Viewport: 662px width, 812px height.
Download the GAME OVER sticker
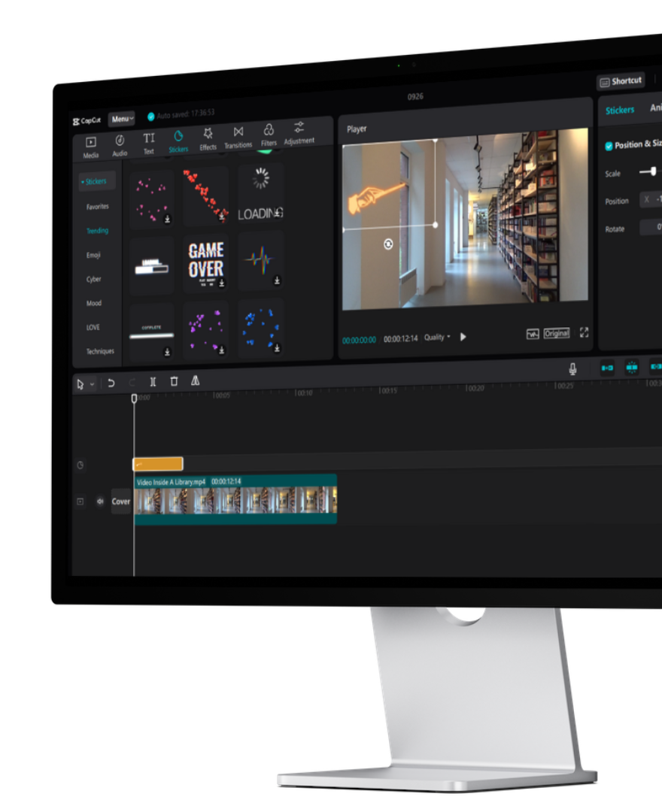click(222, 283)
